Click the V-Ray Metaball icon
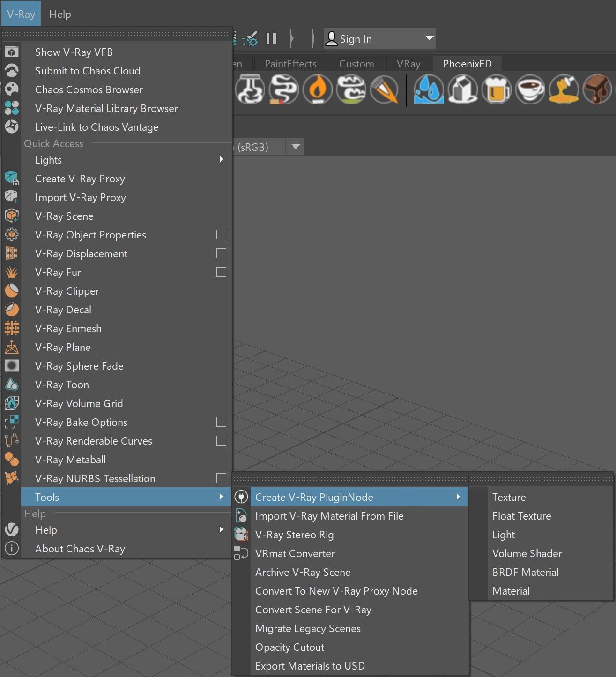Viewport: 616px width, 677px height. click(12, 460)
